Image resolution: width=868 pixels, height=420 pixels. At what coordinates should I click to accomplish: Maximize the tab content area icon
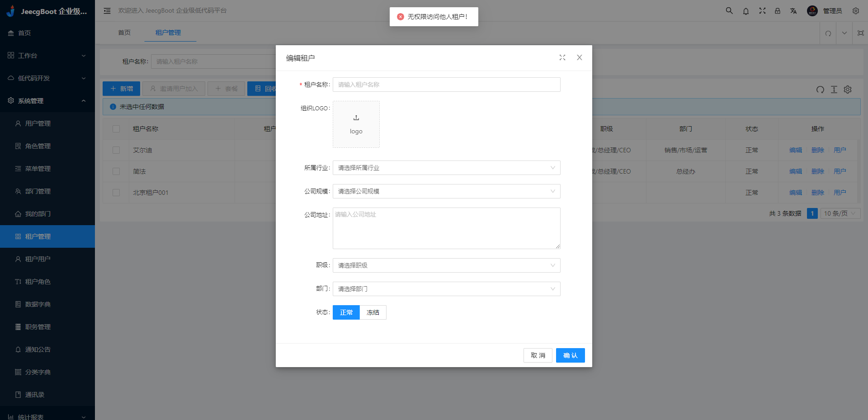(x=861, y=33)
